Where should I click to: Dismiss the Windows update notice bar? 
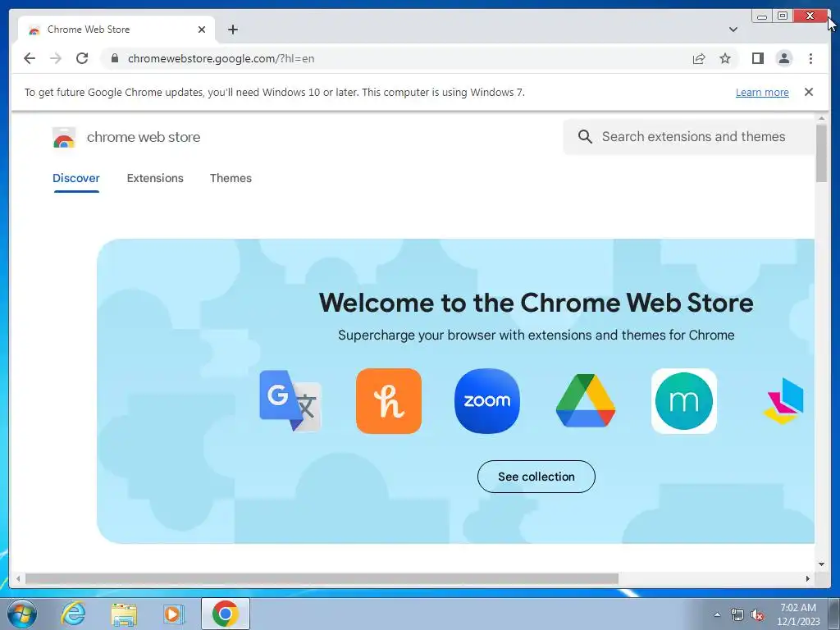point(809,92)
